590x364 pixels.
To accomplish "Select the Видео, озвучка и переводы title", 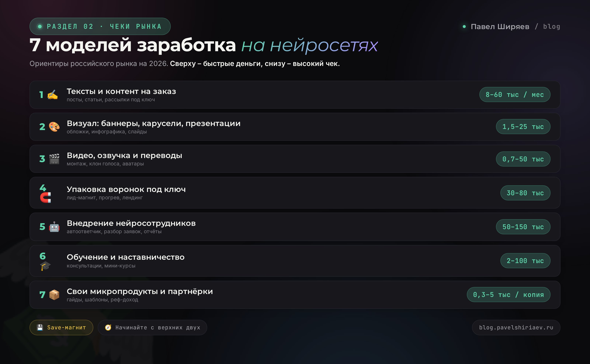I will pos(125,155).
